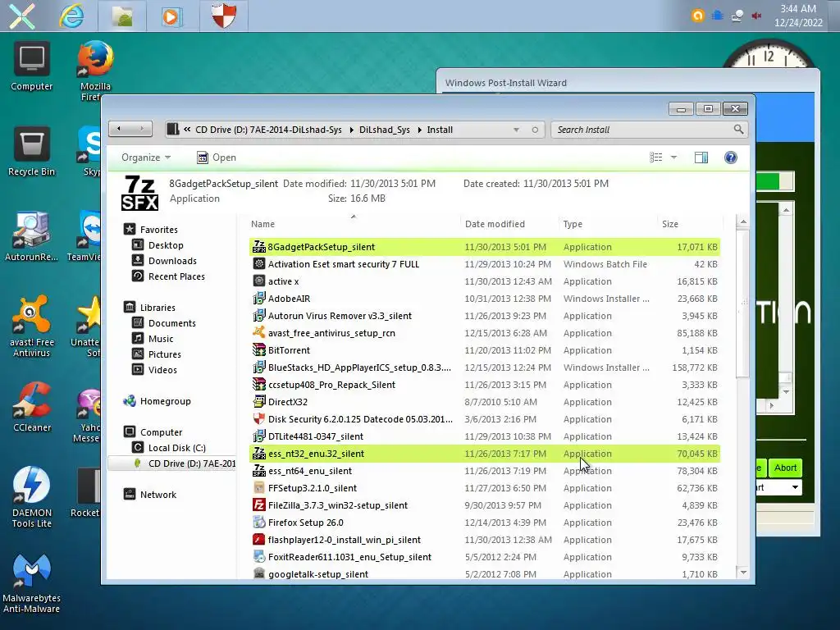Select avast_free_antivirus_setup_rcn icon
Screen dimensions: 840x630
point(259,332)
